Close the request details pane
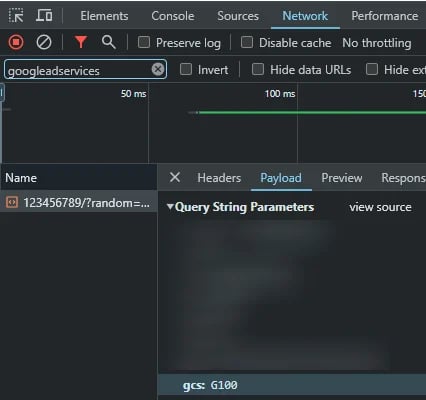The width and height of the screenshot is (426, 400). coord(175,177)
